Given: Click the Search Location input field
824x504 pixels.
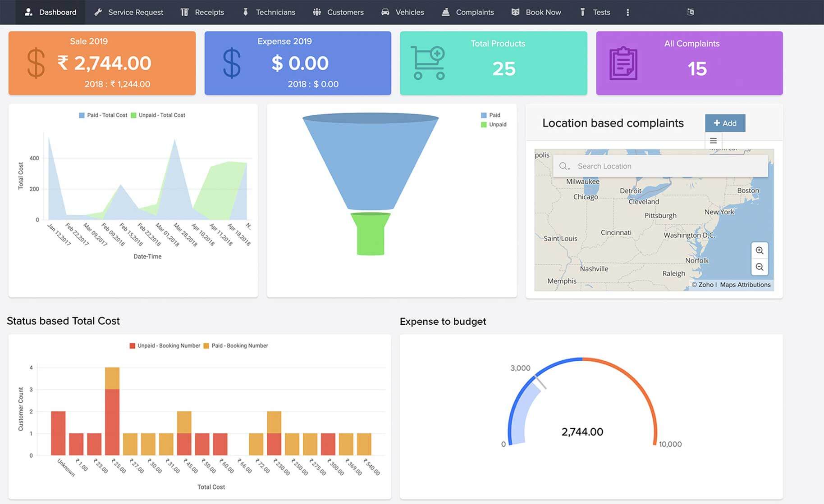Looking at the screenshot, I should (x=667, y=166).
